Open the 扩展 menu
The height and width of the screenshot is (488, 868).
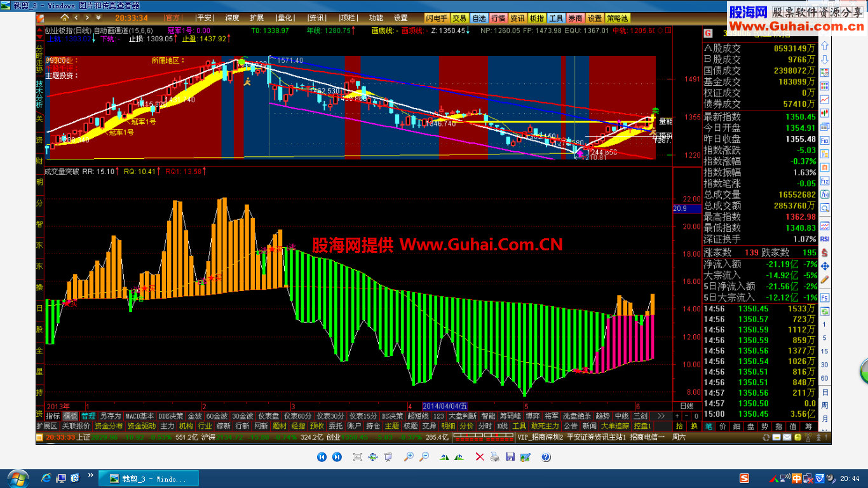click(x=257, y=18)
